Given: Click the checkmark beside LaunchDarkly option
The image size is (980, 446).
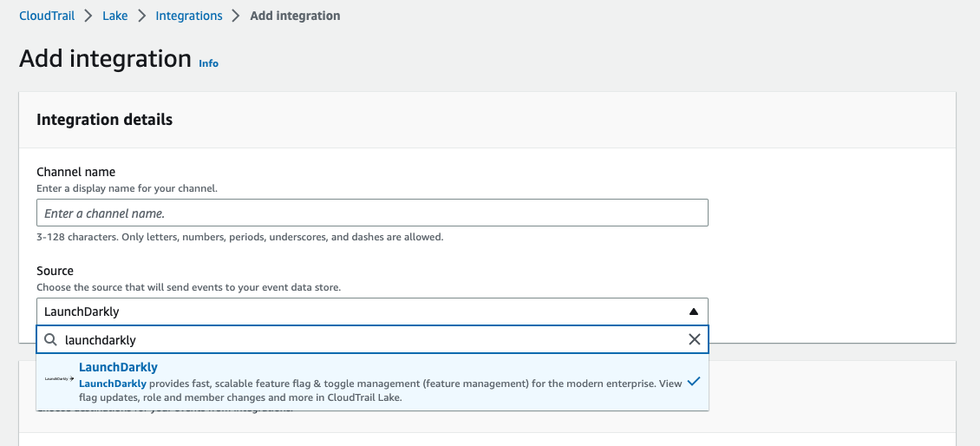Looking at the screenshot, I should 693,382.
